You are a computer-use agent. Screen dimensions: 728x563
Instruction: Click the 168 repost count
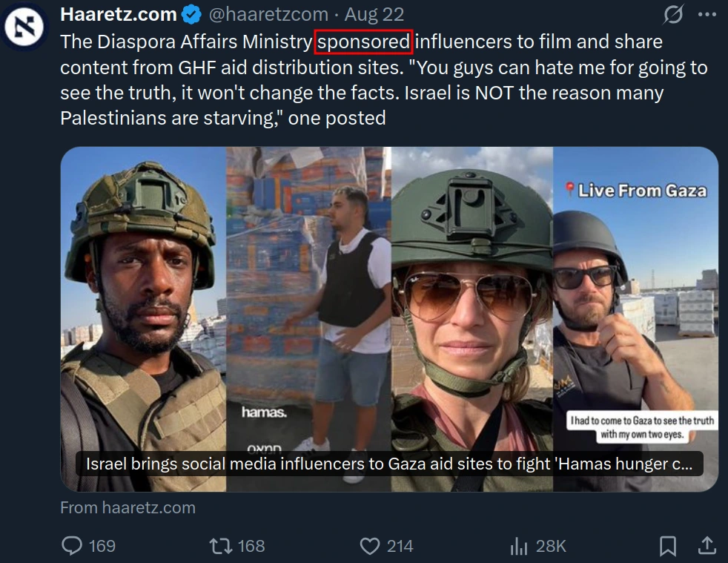(x=251, y=546)
